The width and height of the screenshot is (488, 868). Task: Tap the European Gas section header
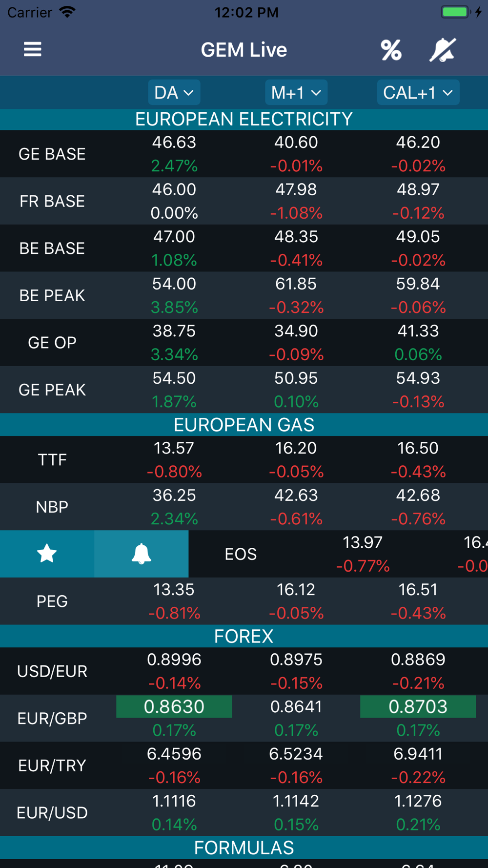coord(244,425)
